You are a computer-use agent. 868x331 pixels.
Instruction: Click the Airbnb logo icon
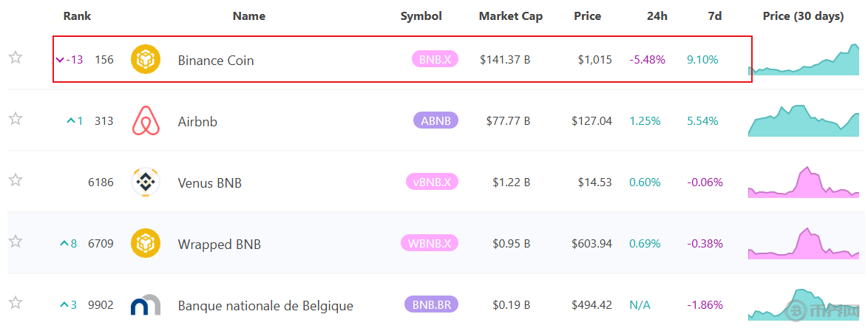pos(146,121)
